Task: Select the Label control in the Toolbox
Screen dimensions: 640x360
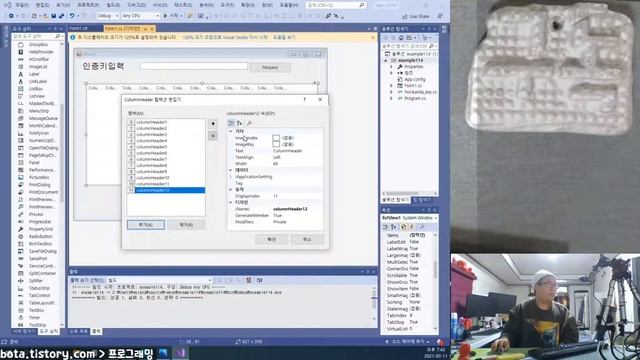Action: click(x=34, y=74)
